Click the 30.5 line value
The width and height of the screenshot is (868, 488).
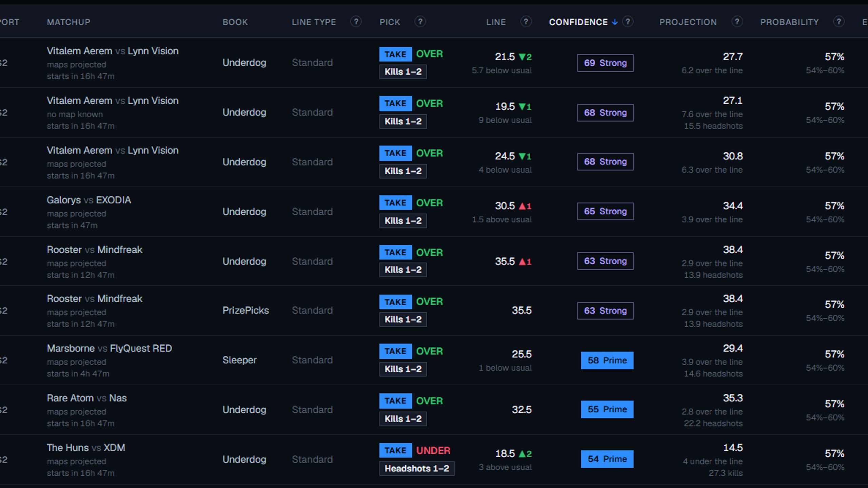pos(505,206)
